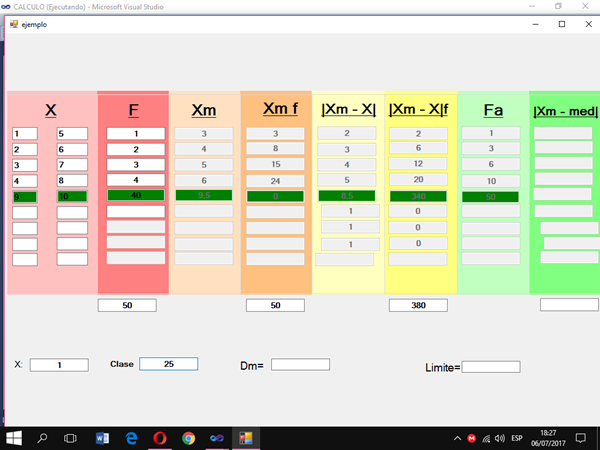Open the Windows Start menu
The image size is (600, 450).
point(14,438)
